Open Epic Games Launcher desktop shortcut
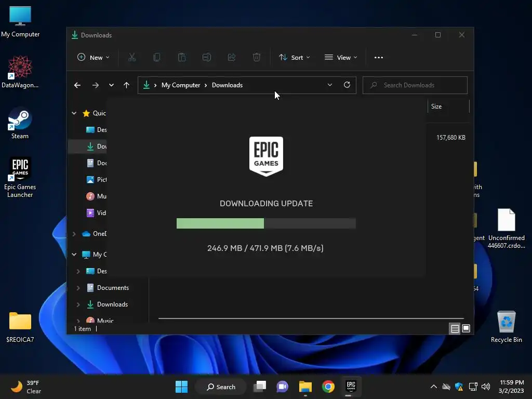532x399 pixels. pyautogui.click(x=20, y=177)
